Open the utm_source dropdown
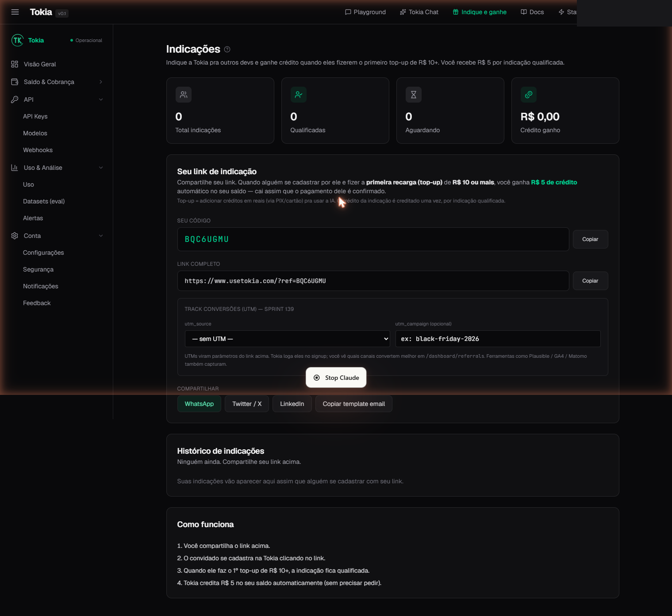 coord(287,339)
